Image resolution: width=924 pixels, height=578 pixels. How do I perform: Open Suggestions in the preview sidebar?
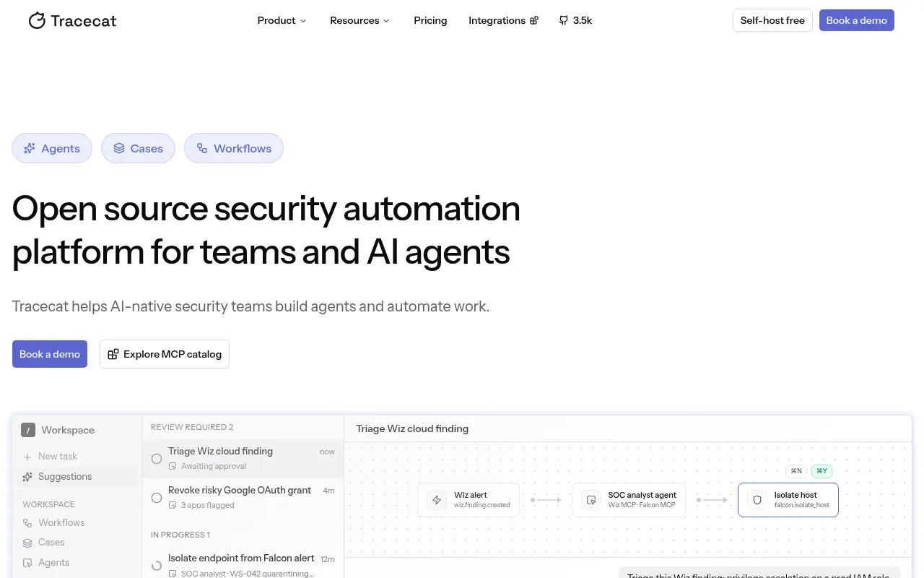77,477
